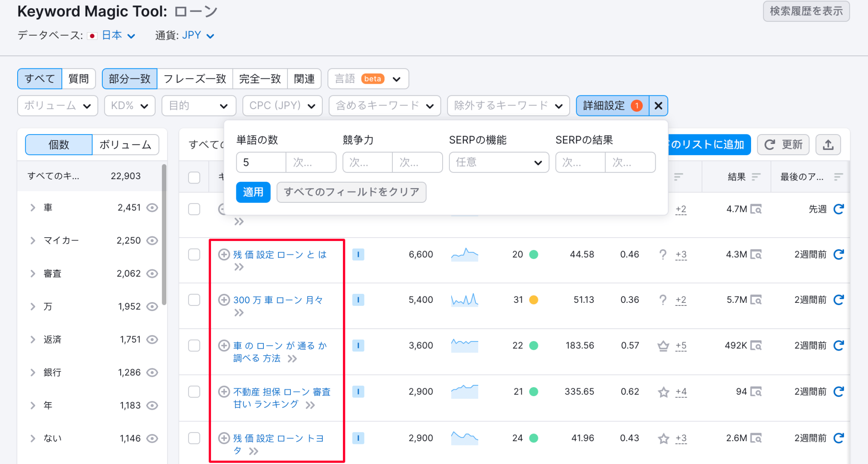Click すべてのフィールドをクリア to clear fields
The image size is (868, 464).
[351, 192]
